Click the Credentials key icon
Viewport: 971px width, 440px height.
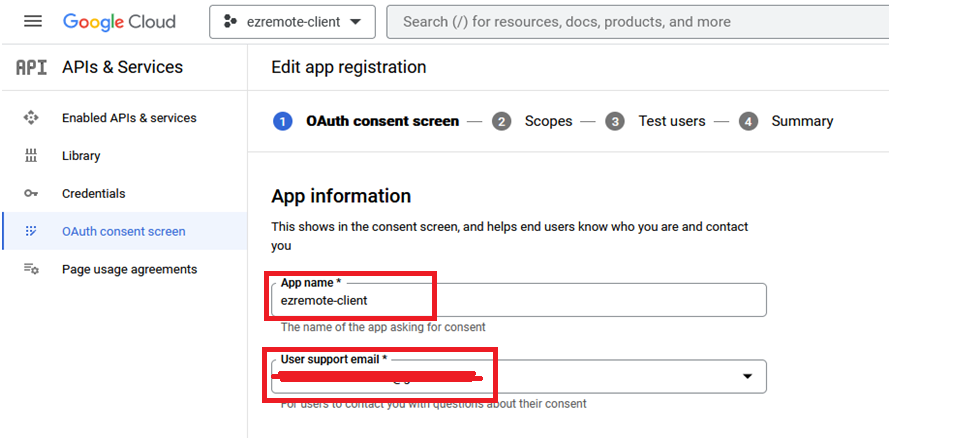click(31, 194)
